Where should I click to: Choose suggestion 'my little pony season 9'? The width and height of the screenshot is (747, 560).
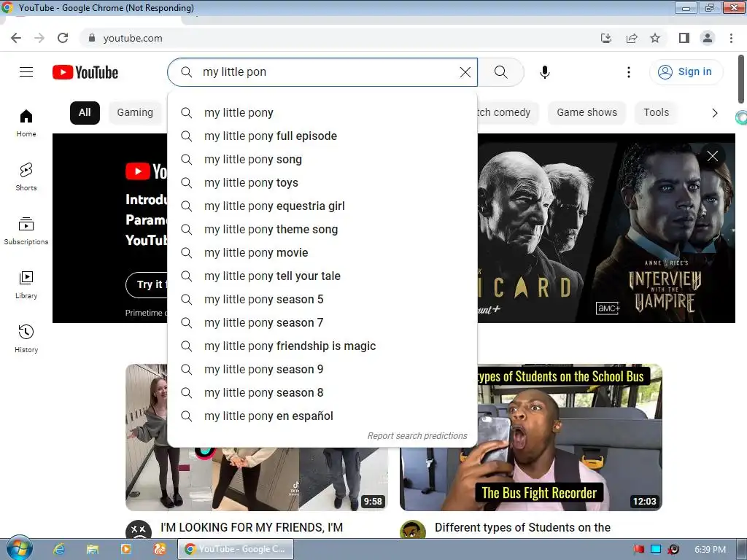coord(322,370)
